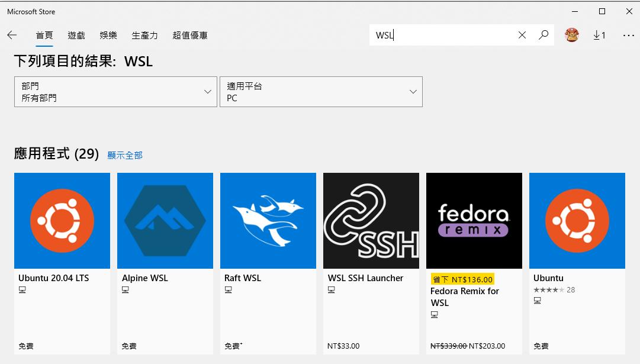Click the 顯示全部 link
This screenshot has height=364, width=640.
click(125, 156)
